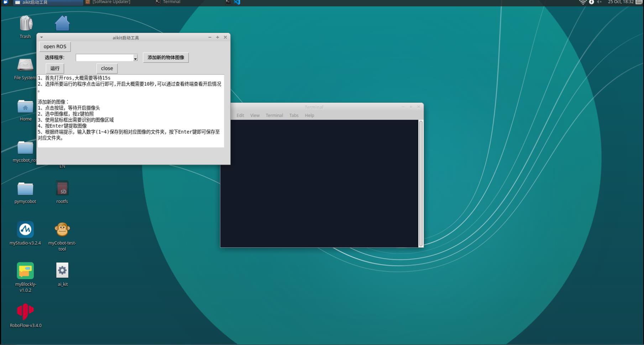Screen dimensions: 644x345
Task: Open the Terminal menu in terminal menubar
Action: (274, 115)
